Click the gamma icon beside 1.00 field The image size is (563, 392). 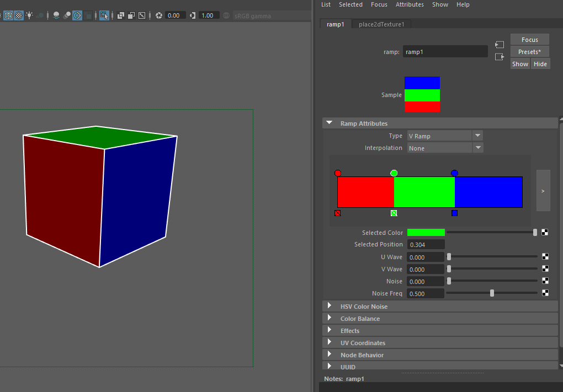[192, 15]
